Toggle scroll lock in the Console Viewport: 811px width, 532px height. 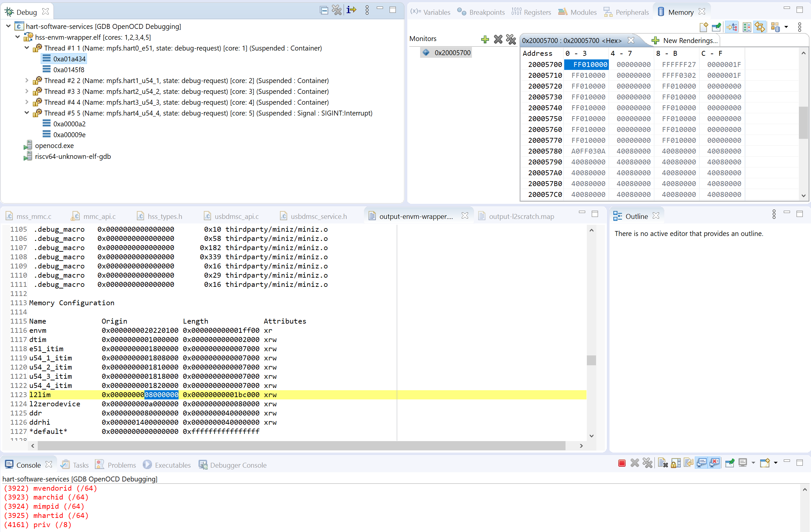point(676,463)
